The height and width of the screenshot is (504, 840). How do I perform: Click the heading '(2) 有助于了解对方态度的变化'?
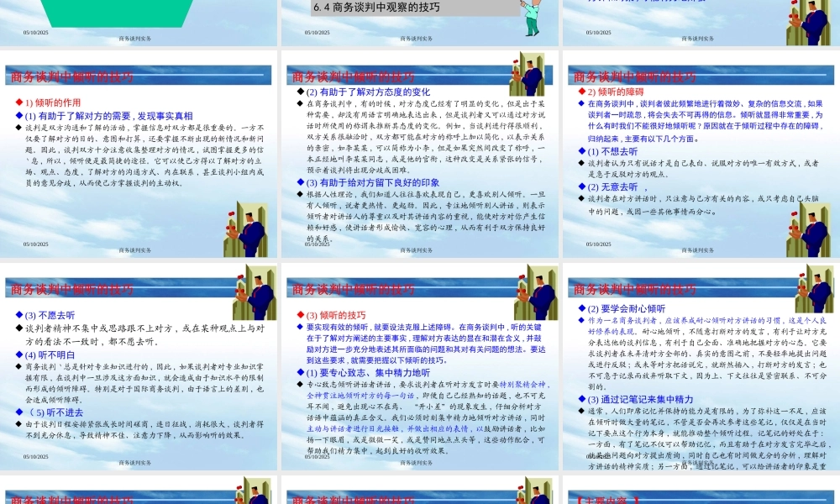click(368, 92)
